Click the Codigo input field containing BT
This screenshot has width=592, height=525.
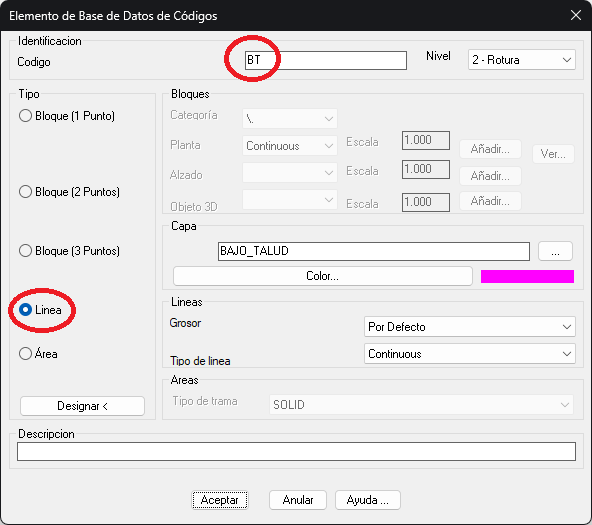coord(325,60)
